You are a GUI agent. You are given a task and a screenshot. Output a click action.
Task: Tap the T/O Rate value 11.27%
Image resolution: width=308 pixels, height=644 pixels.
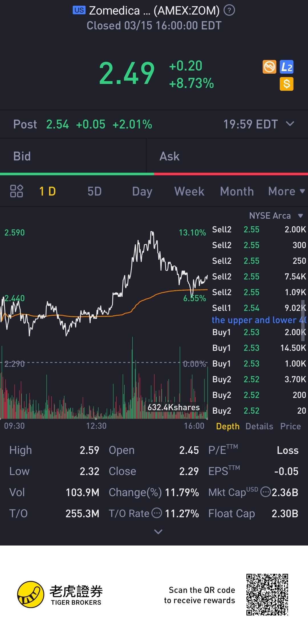pyautogui.click(x=182, y=514)
